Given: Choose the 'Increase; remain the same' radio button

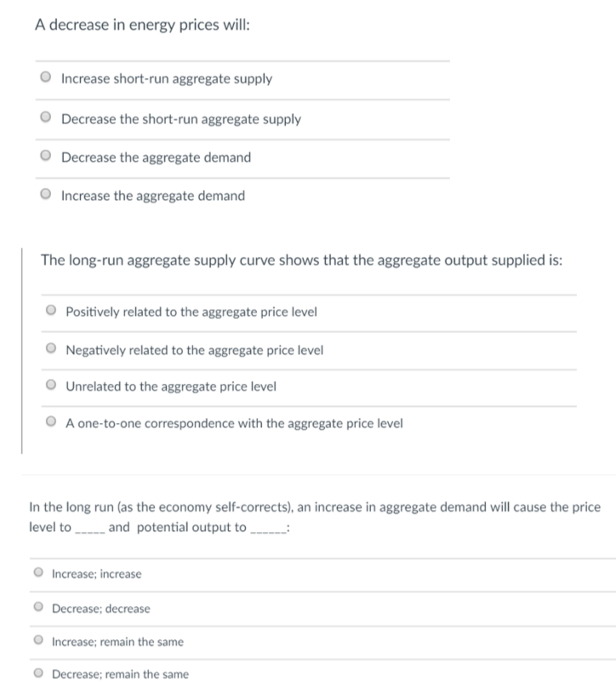Looking at the screenshot, I should coord(38,642).
